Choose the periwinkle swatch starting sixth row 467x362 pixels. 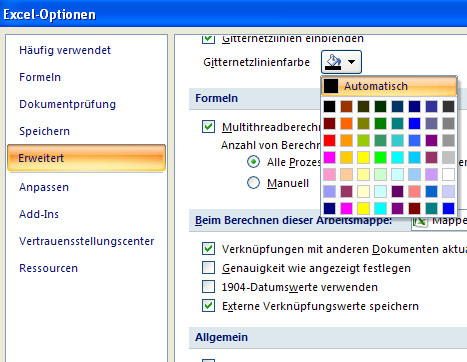(x=329, y=191)
